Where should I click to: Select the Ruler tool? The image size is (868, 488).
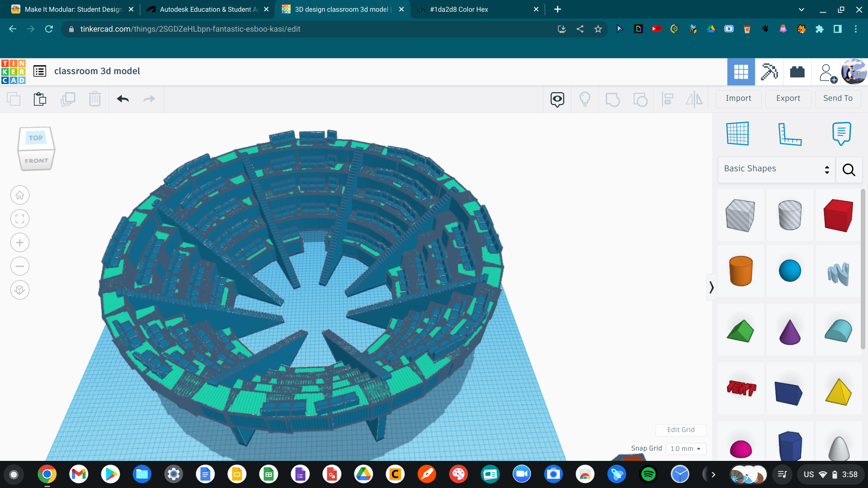790,134
